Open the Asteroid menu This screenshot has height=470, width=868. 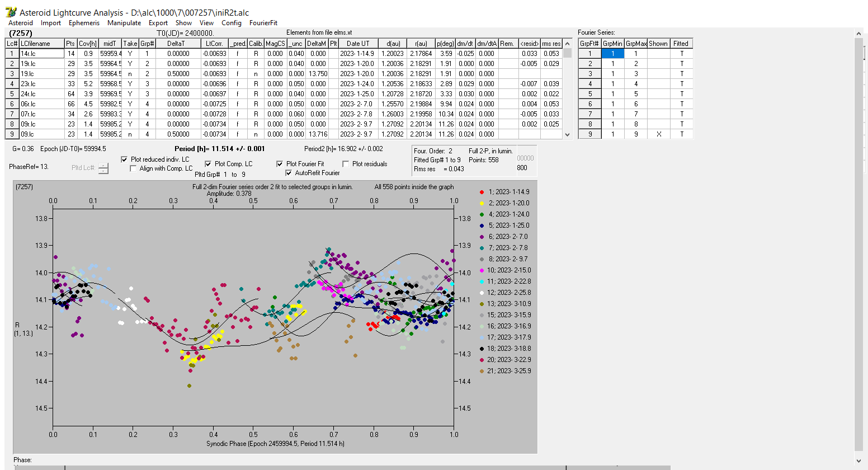point(21,23)
